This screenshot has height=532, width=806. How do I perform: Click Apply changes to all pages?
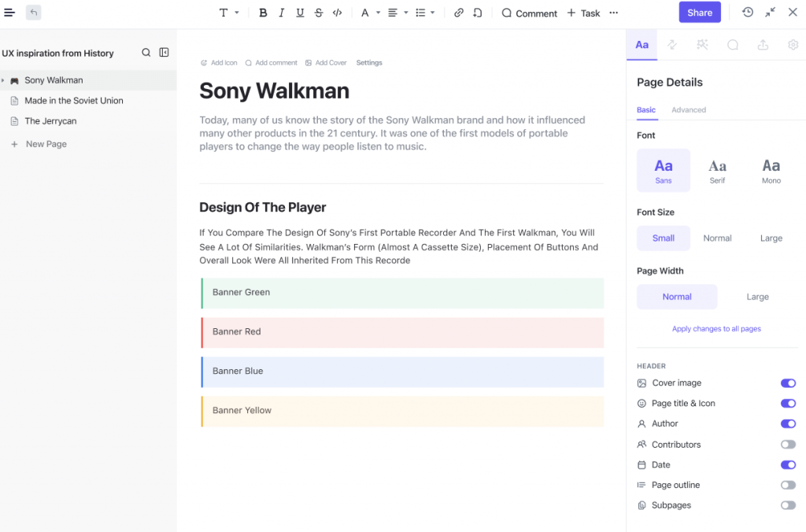pos(716,329)
